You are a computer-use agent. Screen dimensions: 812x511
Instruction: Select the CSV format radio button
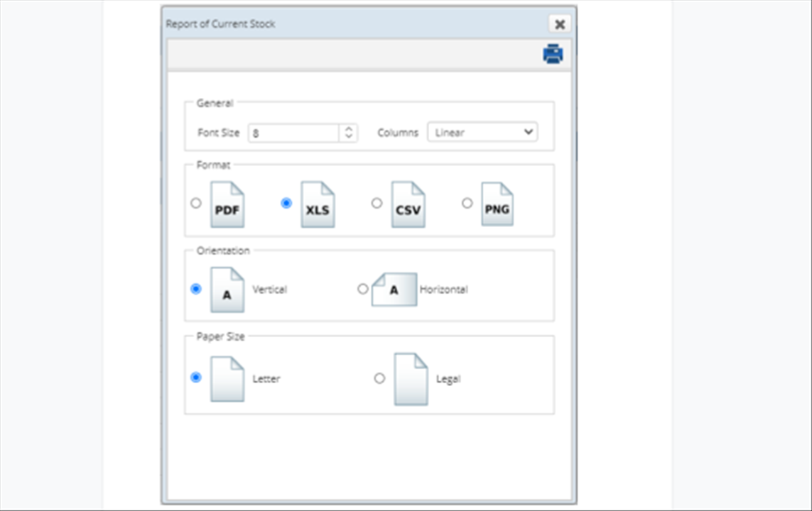click(x=377, y=203)
